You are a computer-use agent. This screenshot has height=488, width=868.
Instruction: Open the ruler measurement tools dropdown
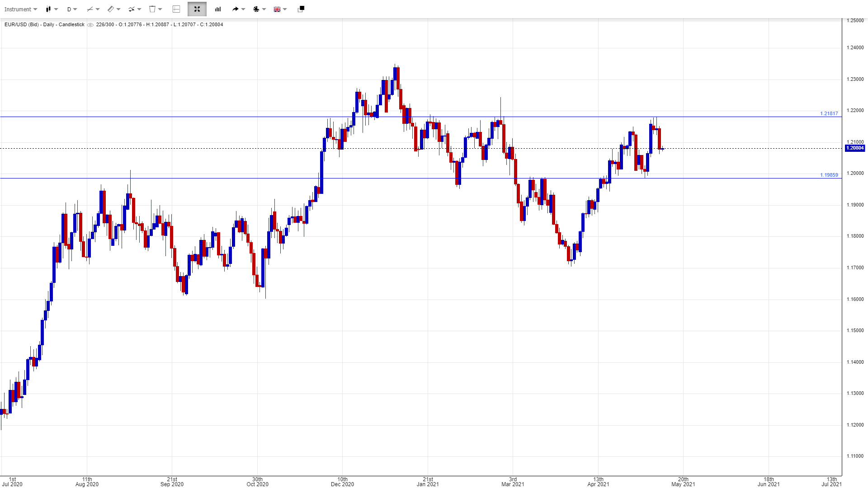click(114, 9)
